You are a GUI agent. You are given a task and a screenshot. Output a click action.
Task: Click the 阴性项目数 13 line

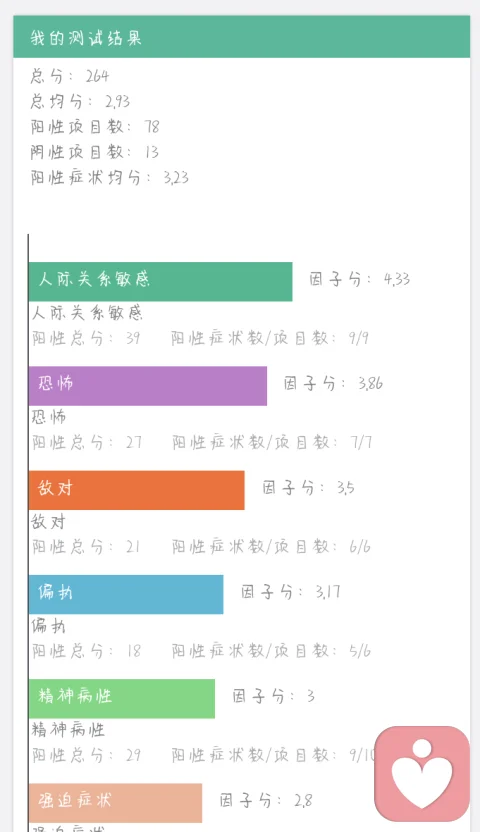(94, 152)
